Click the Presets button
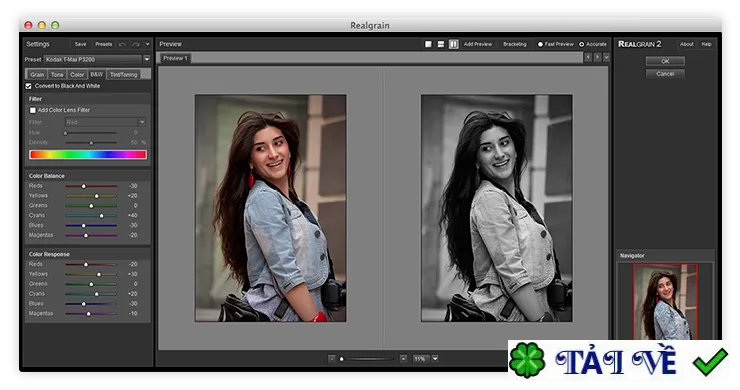 (103, 44)
